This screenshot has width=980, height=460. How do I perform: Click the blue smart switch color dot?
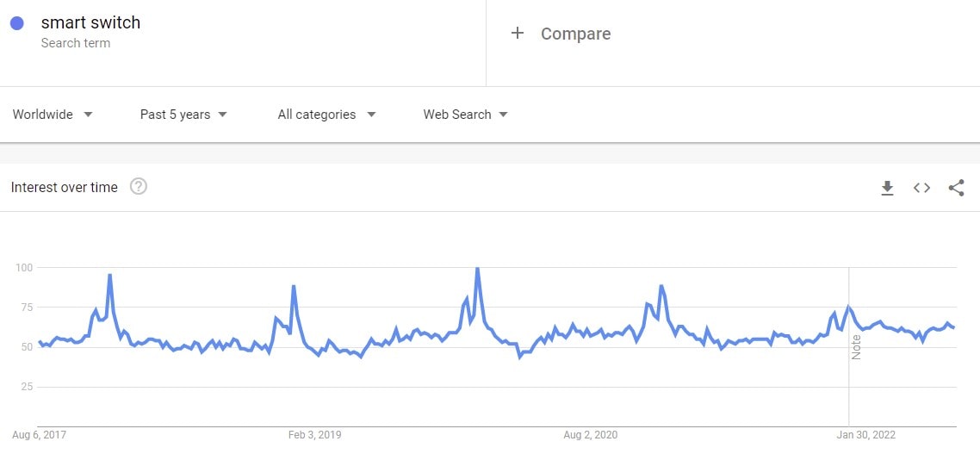pyautogui.click(x=17, y=23)
